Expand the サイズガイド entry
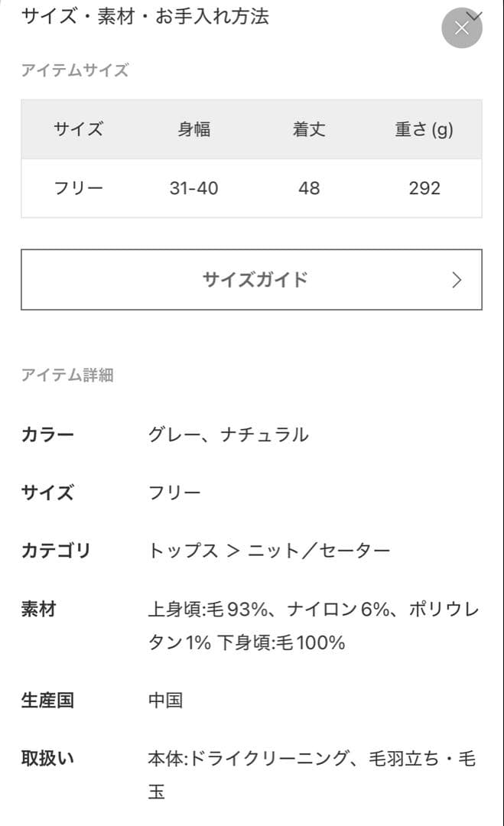Image resolution: width=504 pixels, height=826 pixels. coord(252,279)
